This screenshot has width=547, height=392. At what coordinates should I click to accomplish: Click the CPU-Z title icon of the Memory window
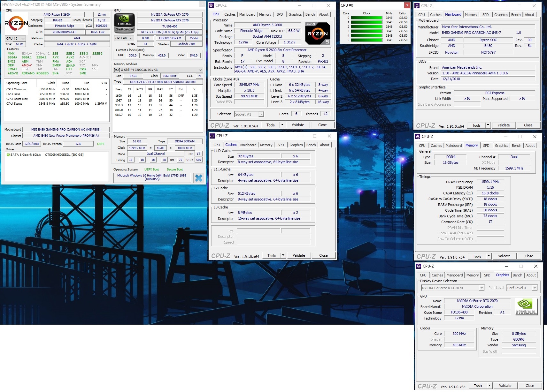418,137
